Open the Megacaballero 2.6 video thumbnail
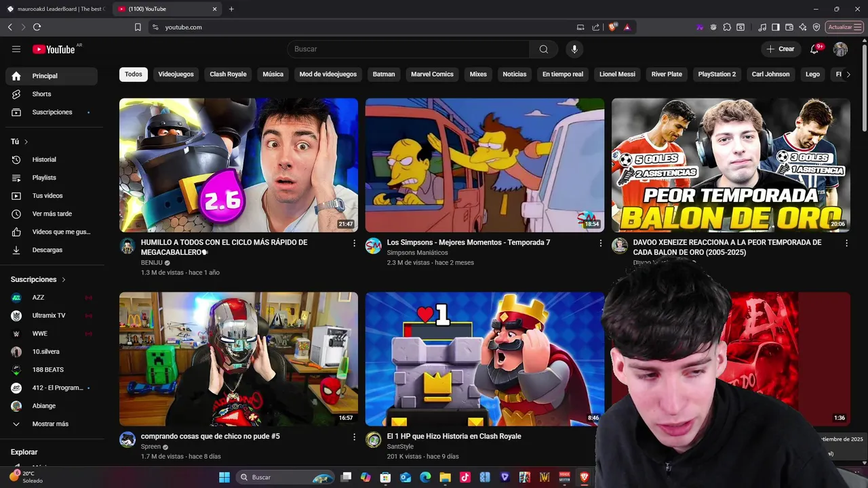Screen dimensions: 868x488 [239, 165]
